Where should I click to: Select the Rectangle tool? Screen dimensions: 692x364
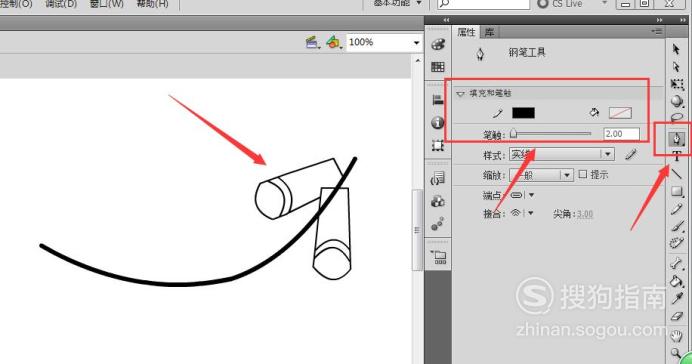677,191
